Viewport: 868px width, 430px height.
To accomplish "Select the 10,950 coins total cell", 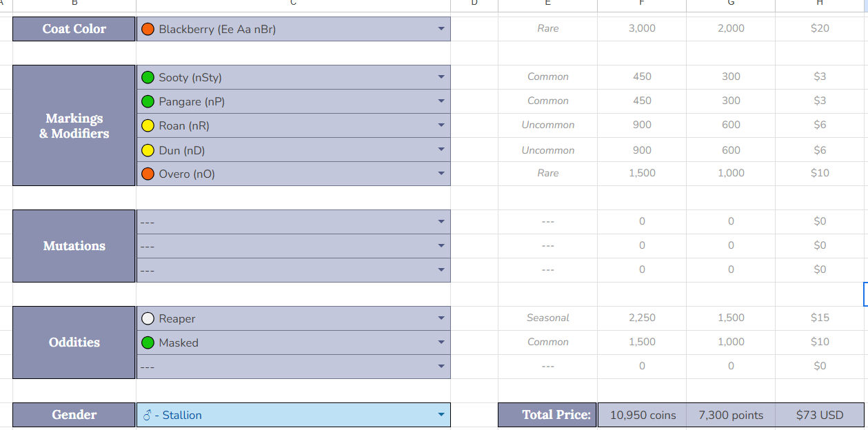I will [x=642, y=415].
